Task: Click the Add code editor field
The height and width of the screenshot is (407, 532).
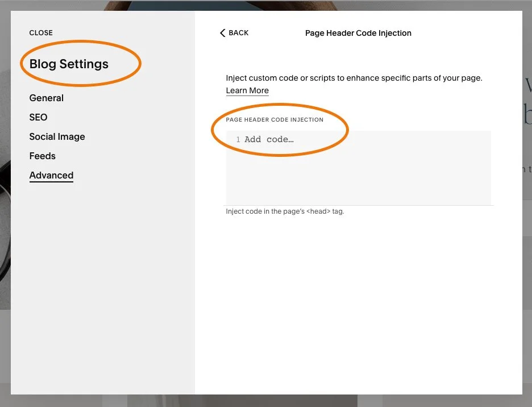Action: 269,139
